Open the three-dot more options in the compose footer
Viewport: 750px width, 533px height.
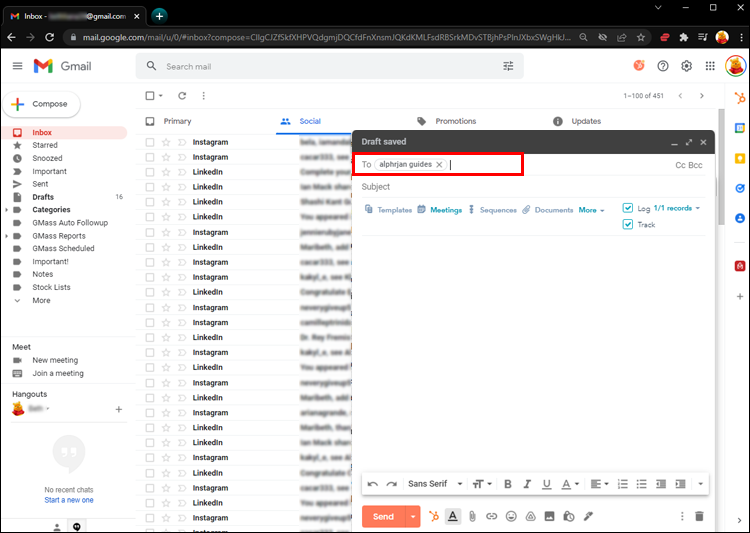(682, 516)
